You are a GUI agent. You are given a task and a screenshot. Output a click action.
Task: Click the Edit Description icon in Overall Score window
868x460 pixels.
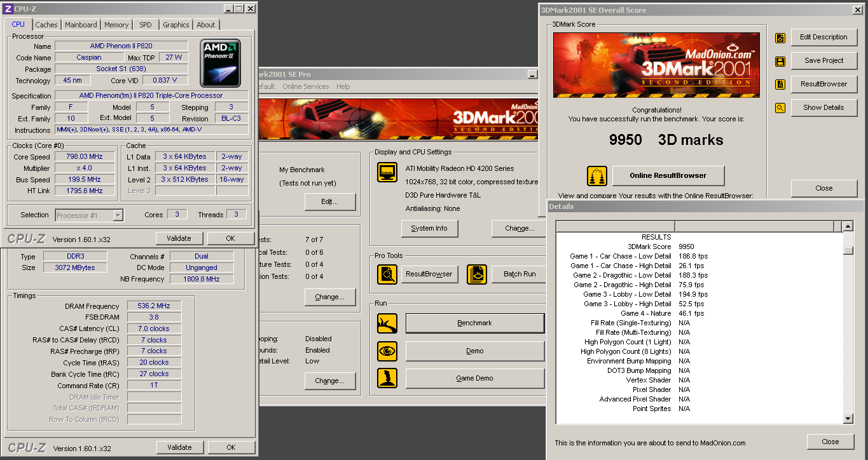(780, 37)
